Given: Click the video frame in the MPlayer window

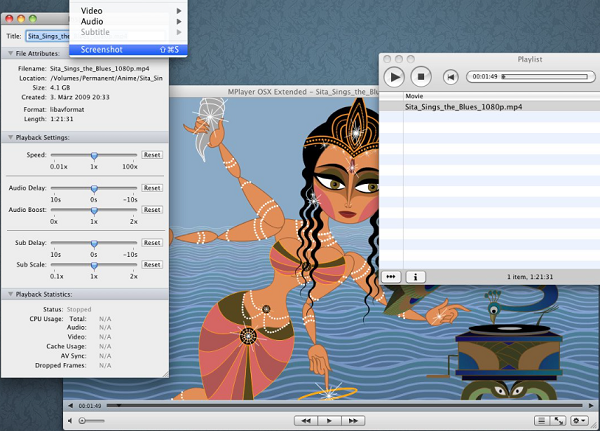Looking at the screenshot, I should coord(274,249).
